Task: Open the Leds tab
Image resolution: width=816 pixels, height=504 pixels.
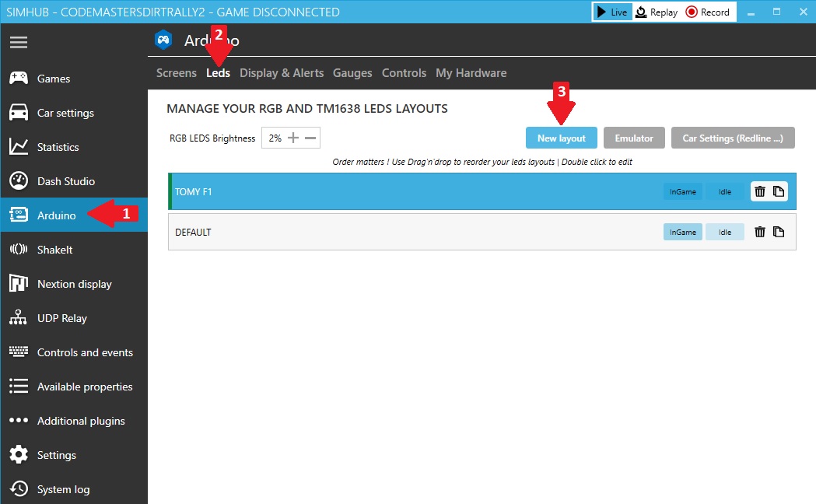Action: tap(218, 73)
